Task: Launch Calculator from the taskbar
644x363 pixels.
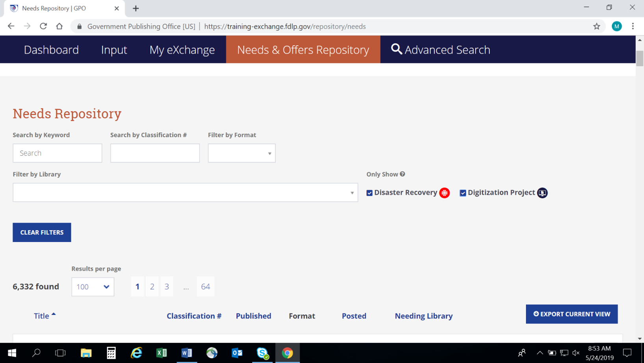Action: pyautogui.click(x=111, y=353)
